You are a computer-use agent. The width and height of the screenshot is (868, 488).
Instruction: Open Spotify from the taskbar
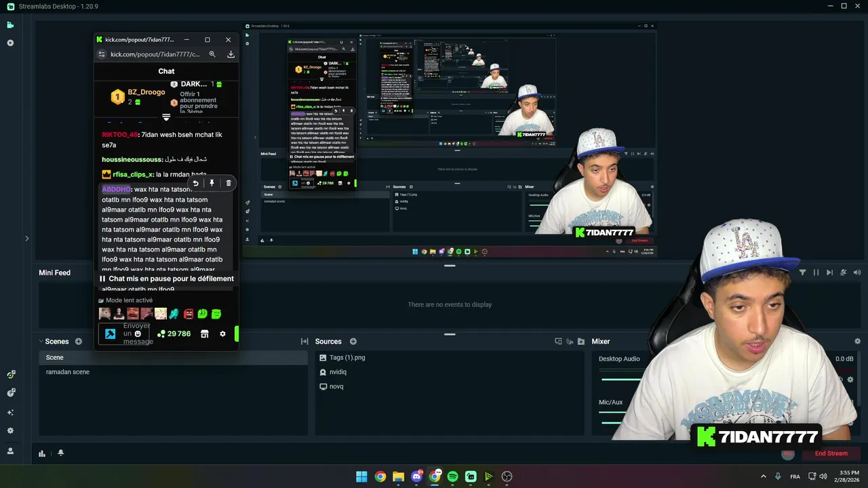click(x=453, y=476)
